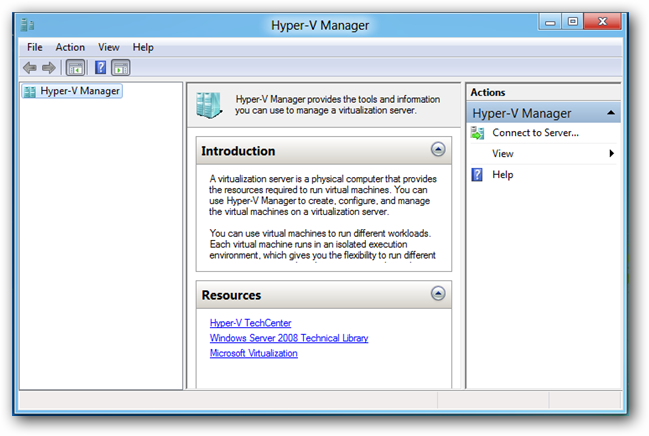
Task: Expand the View submenu arrow in Actions
Action: pos(611,154)
